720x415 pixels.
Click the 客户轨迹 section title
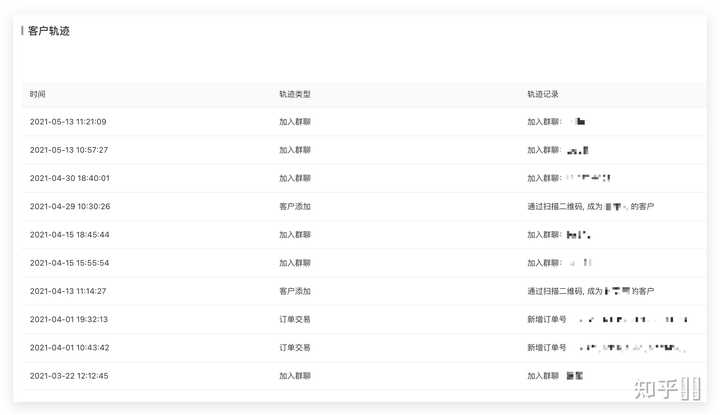[49, 31]
